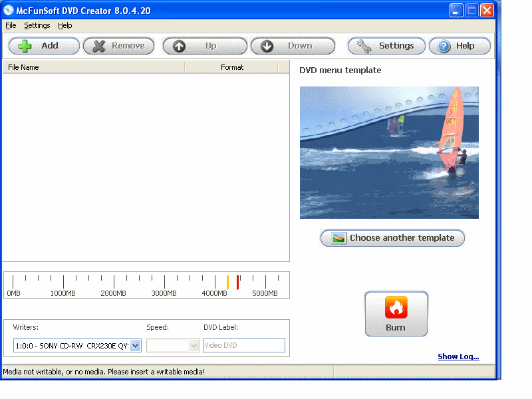The image size is (532, 399).
Task: Open the Help menu in menu bar
Action: coord(65,25)
